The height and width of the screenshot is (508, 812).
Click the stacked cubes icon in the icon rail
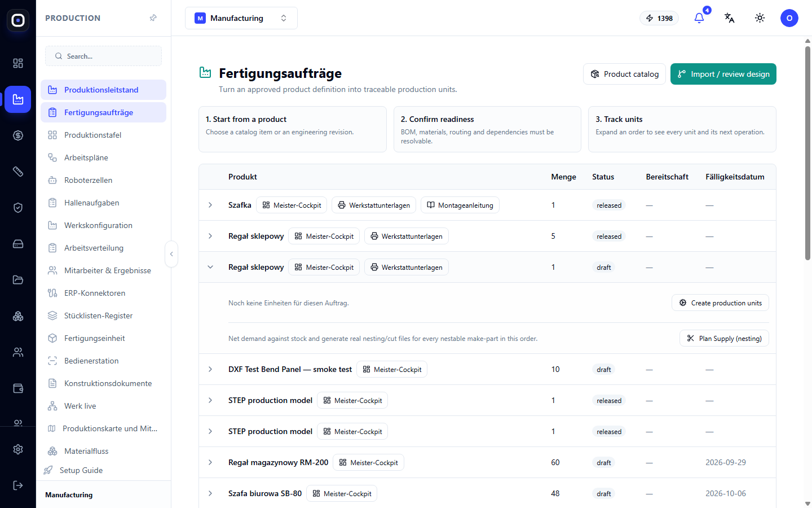pos(18,316)
